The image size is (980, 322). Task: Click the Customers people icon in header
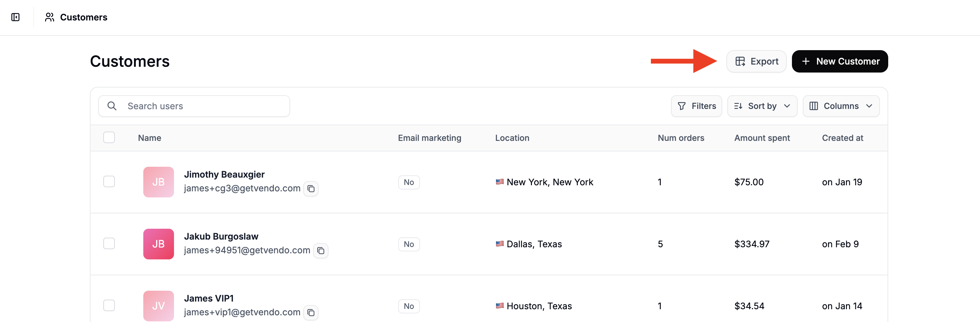click(50, 17)
